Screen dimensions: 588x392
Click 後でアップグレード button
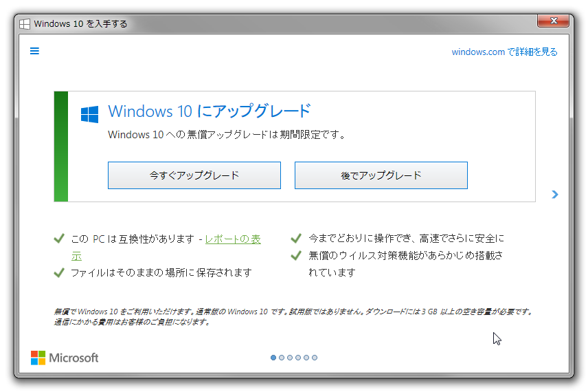381,175
